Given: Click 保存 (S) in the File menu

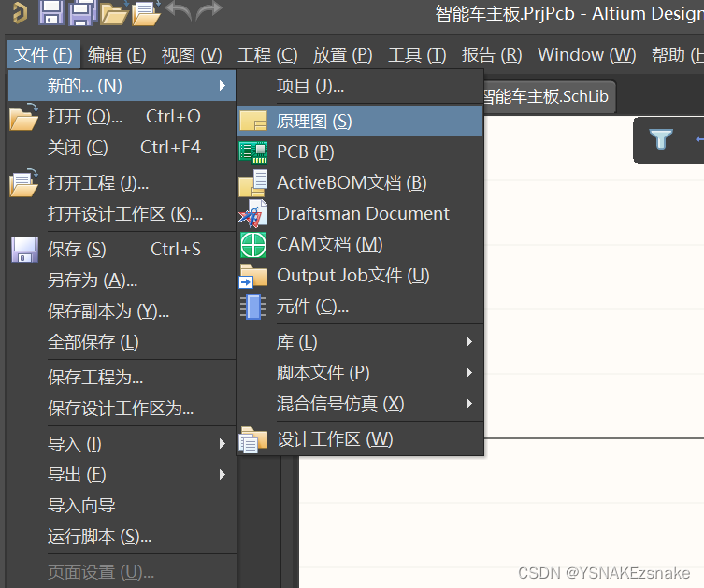Looking at the screenshot, I should coord(122,249).
